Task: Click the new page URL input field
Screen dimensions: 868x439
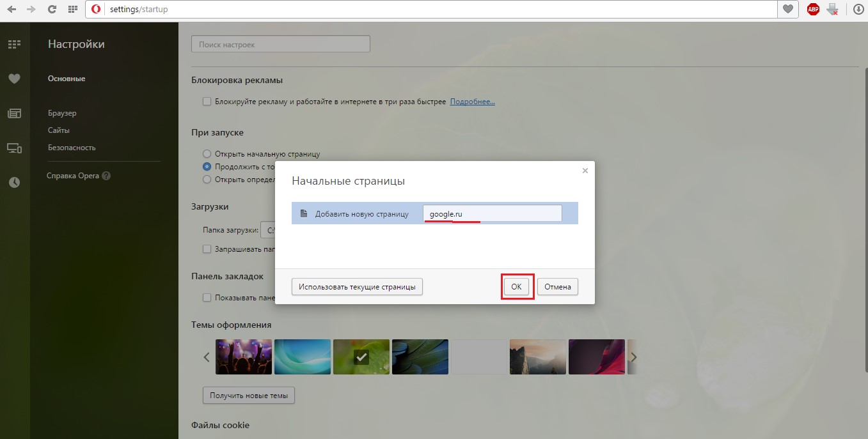Action: (492, 214)
